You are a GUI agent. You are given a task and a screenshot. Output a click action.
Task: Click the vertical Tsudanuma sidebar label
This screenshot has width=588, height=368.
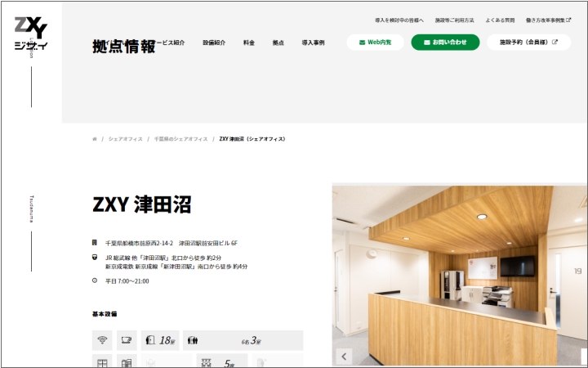click(32, 209)
